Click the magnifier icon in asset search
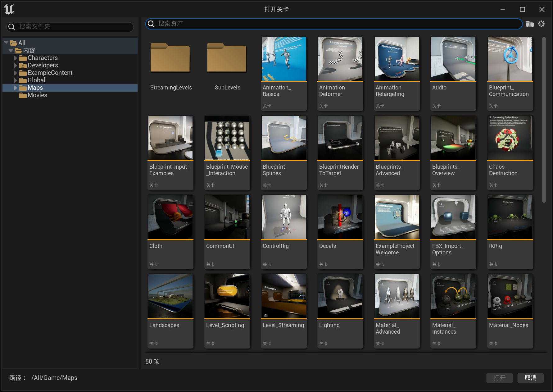553x392 pixels. [151, 24]
